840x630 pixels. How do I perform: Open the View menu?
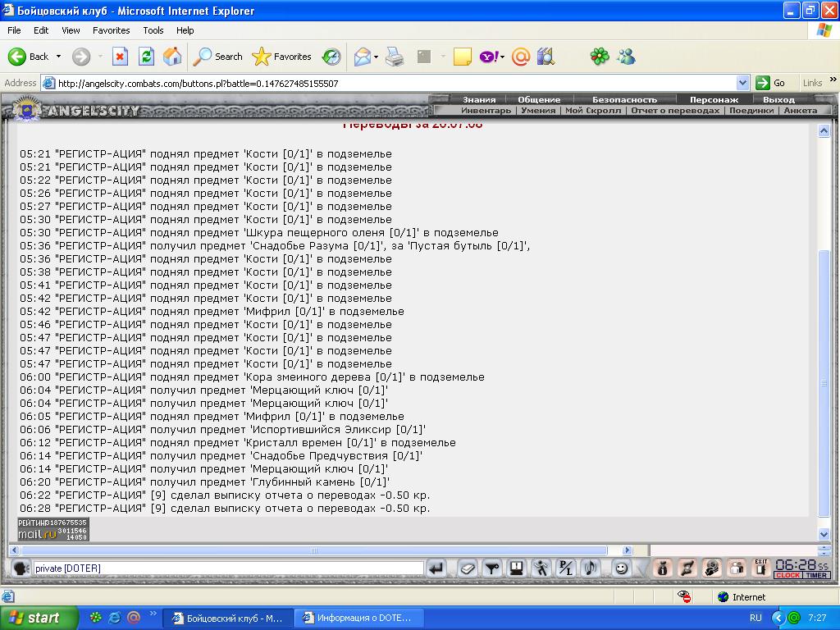(x=71, y=30)
